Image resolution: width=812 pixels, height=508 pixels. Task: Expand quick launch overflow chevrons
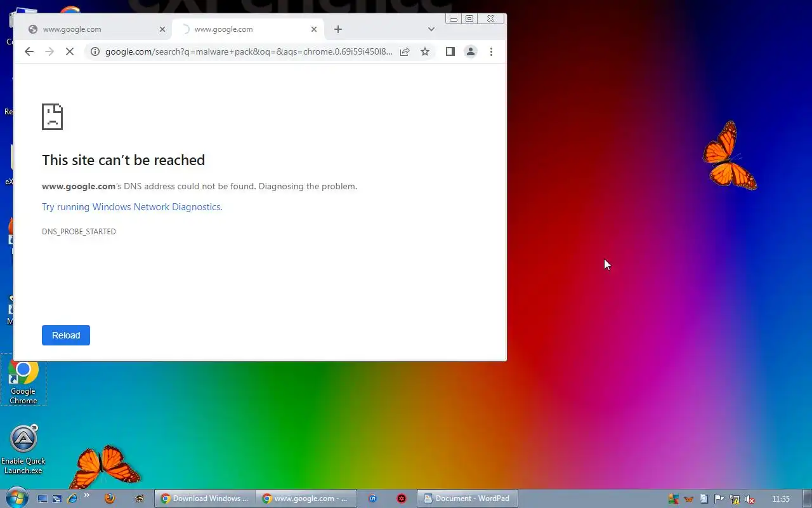click(x=87, y=495)
